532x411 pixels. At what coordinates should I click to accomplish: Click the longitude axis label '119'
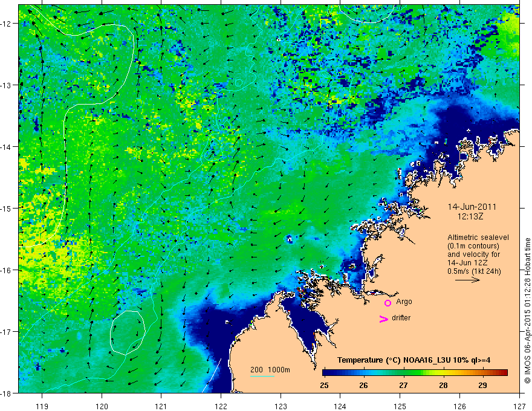click(x=42, y=406)
